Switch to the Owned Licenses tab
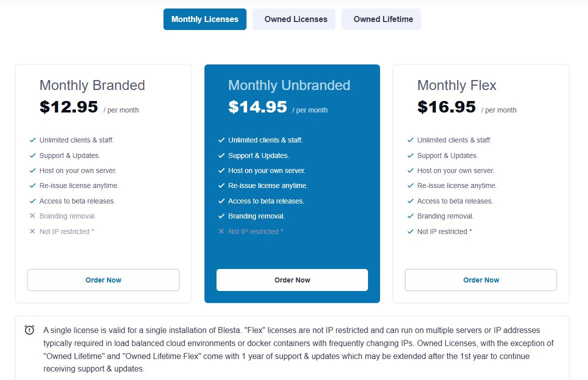Image resolution: width=588 pixels, height=380 pixels. [293, 19]
